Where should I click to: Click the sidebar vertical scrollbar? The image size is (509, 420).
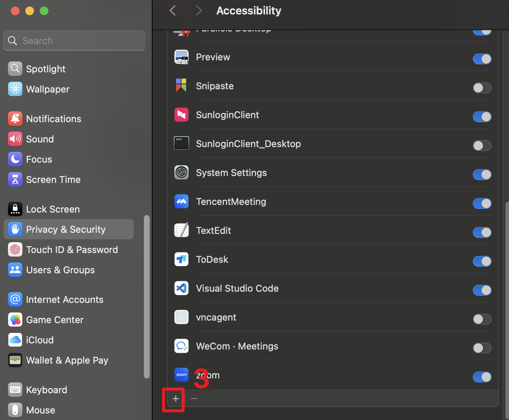pyautogui.click(x=147, y=296)
